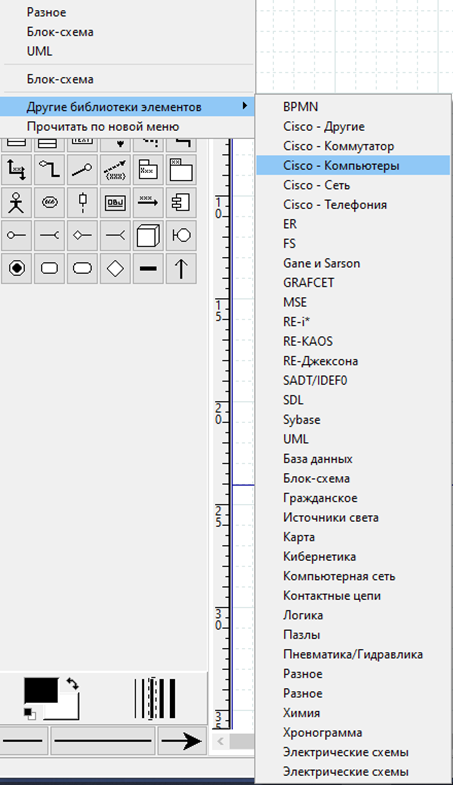Image resolution: width=453 pixels, height=785 pixels.
Task: Open the MSE library
Action: [353, 302]
